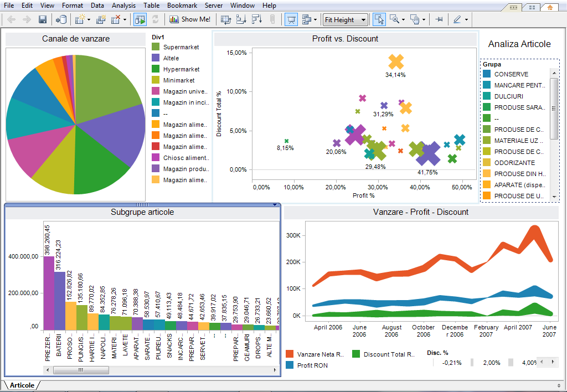The image size is (567, 392).
Task: Click the Swap rows and columns icon
Action: click(x=226, y=19)
